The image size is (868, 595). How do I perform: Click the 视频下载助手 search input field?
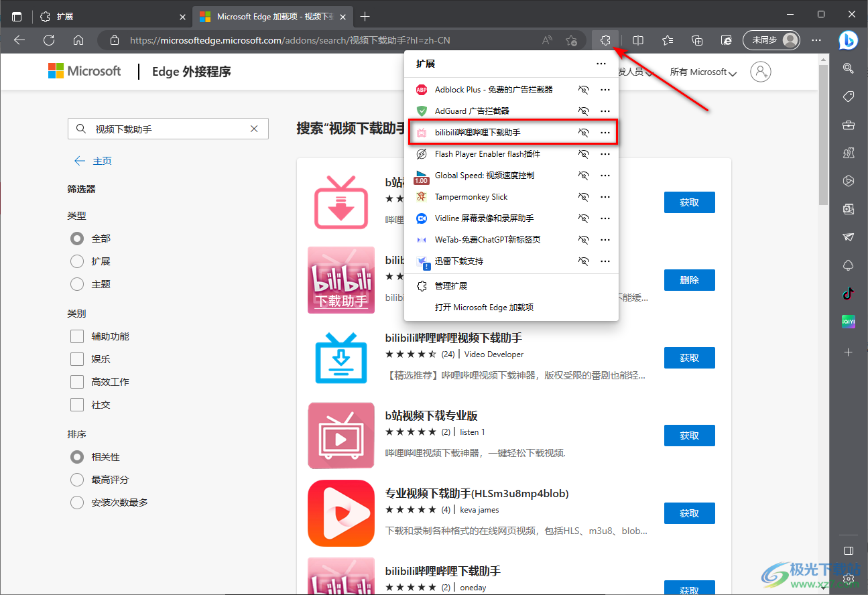[168, 129]
